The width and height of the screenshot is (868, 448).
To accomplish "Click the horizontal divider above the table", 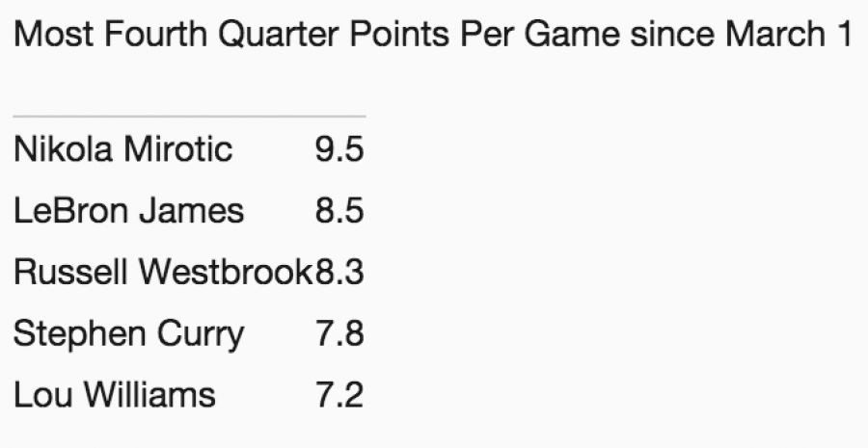I will pyautogui.click(x=189, y=117).
